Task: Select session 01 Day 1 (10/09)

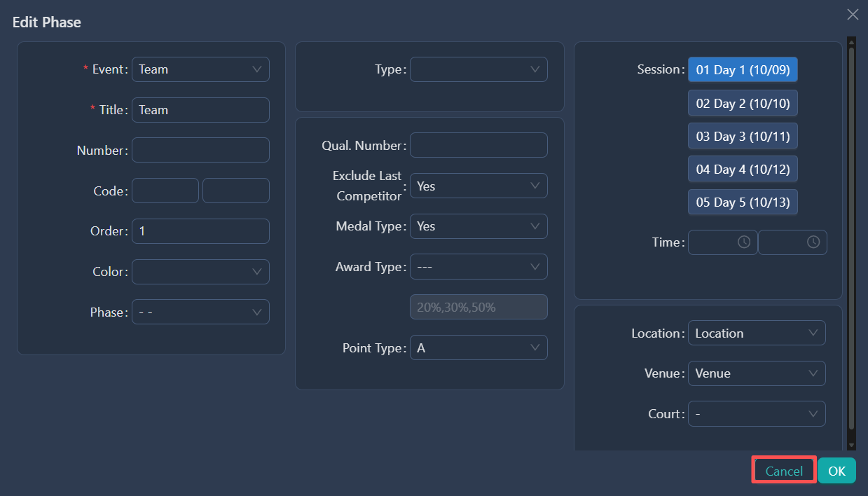Action: click(x=743, y=70)
